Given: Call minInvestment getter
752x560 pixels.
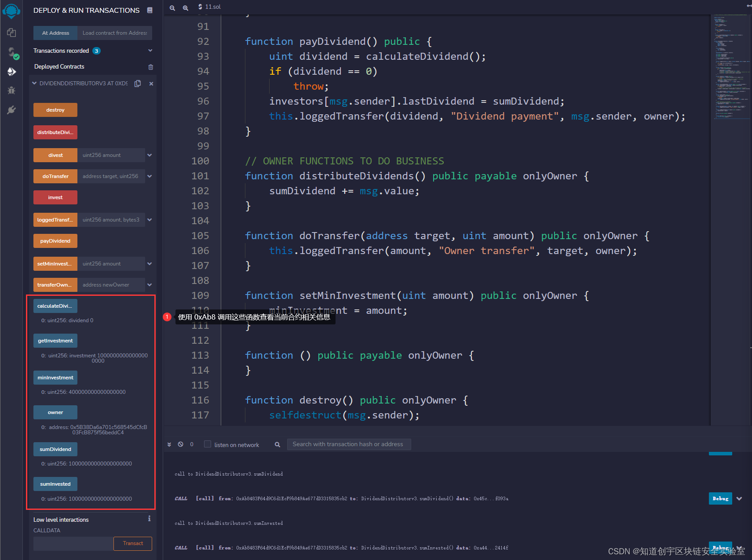Looking at the screenshot, I should tap(55, 378).
